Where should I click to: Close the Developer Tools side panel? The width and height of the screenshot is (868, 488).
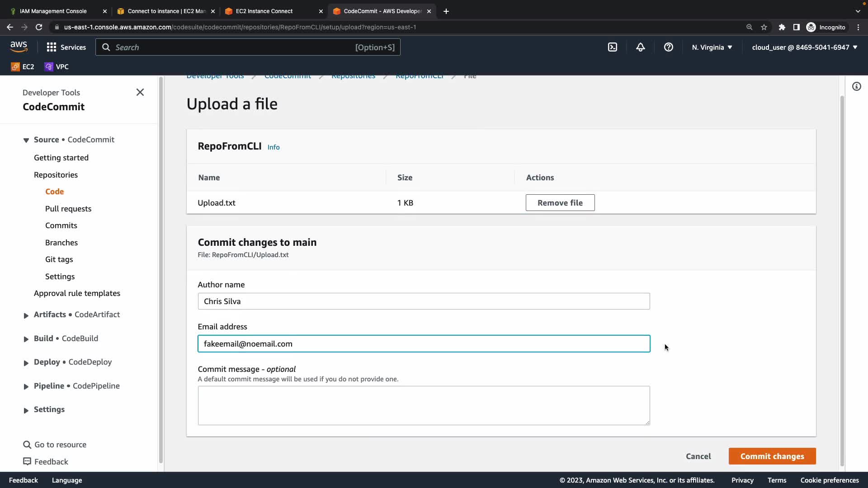coord(140,92)
